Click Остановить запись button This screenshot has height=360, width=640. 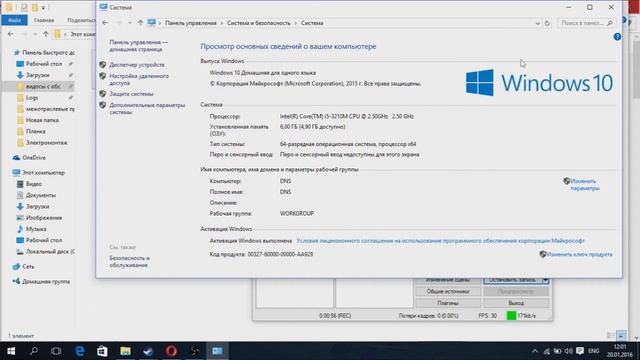[x=512, y=280]
